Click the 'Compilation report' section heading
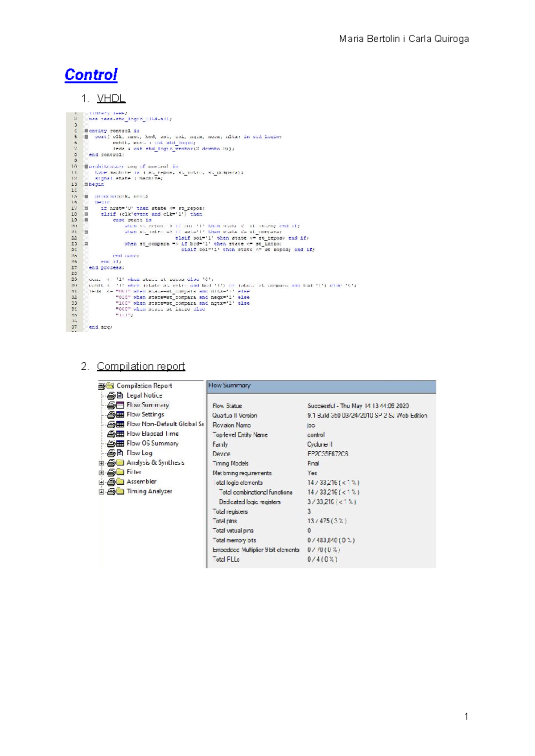 pyautogui.click(x=141, y=366)
